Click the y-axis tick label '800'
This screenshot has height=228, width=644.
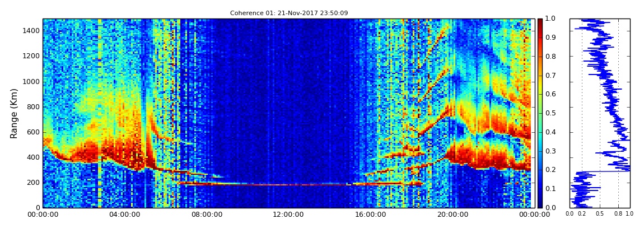tap(34, 107)
